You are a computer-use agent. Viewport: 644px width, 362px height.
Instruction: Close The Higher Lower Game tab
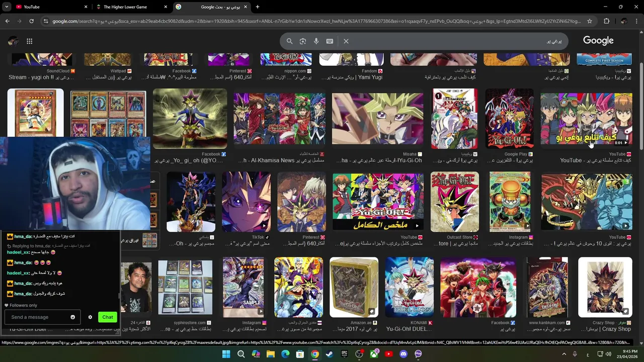click(166, 7)
